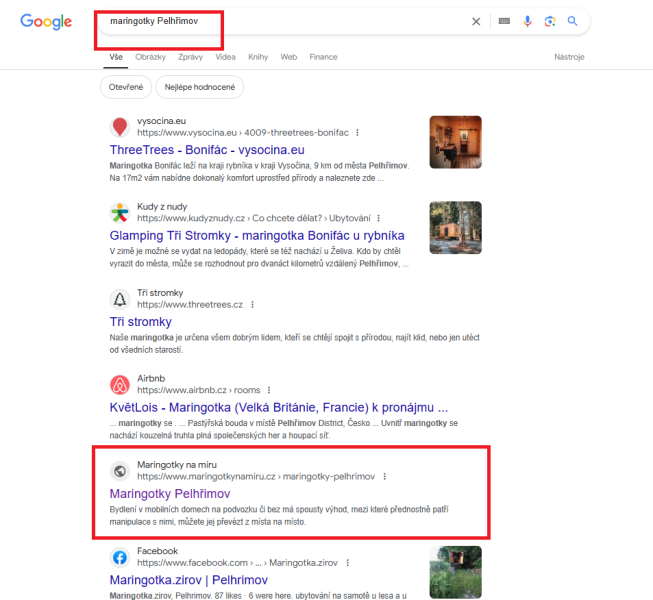This screenshot has width=653, height=600.
Task: Start voice search with microphone icon
Action: pyautogui.click(x=527, y=21)
